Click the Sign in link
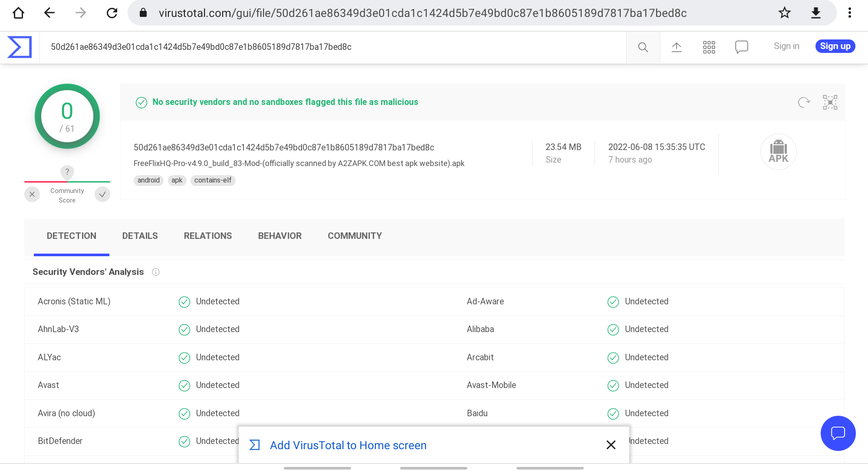The height and width of the screenshot is (473, 868). (786, 46)
